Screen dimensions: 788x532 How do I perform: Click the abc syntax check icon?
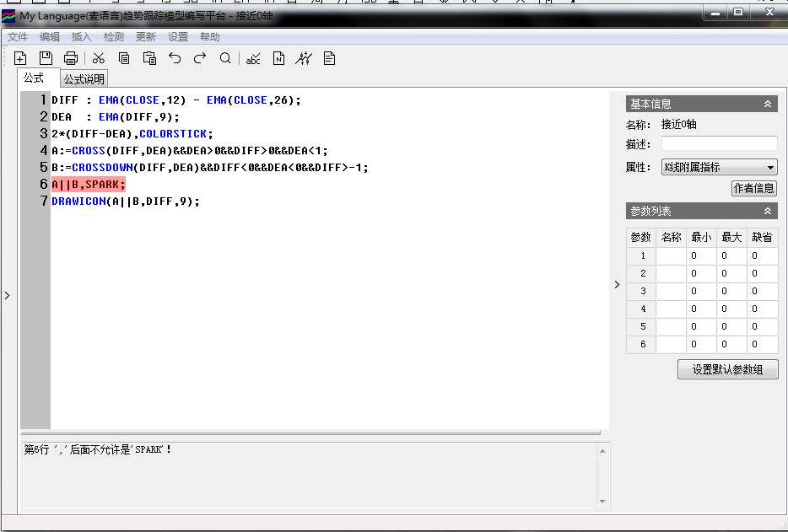pos(253,58)
